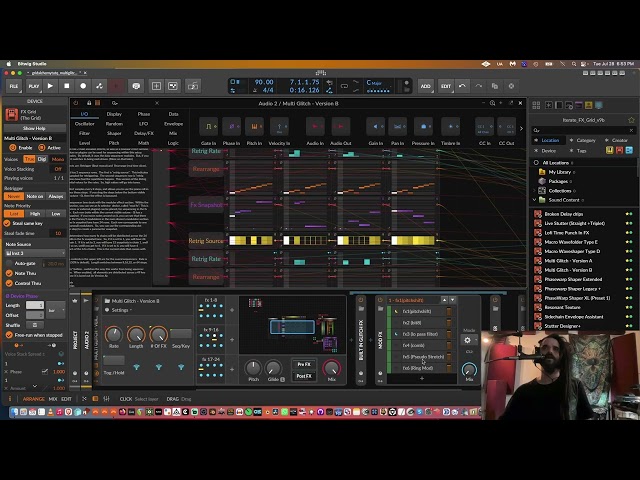Click the transport record icon

(83, 86)
